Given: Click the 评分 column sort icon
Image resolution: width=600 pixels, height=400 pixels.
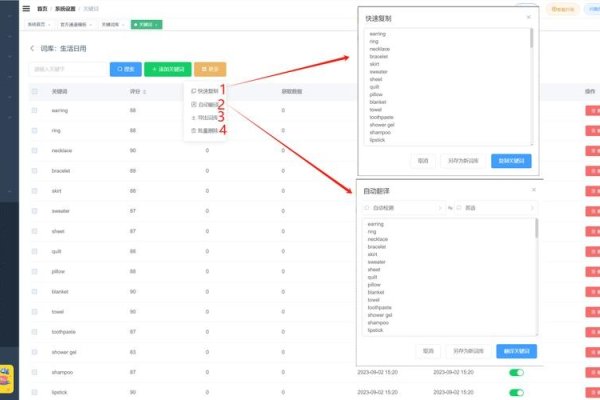Looking at the screenshot, I should [x=146, y=91].
